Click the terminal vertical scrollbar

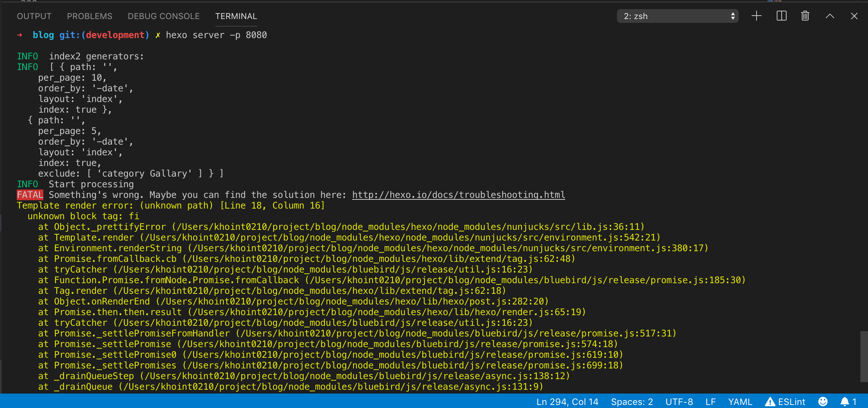(x=864, y=356)
